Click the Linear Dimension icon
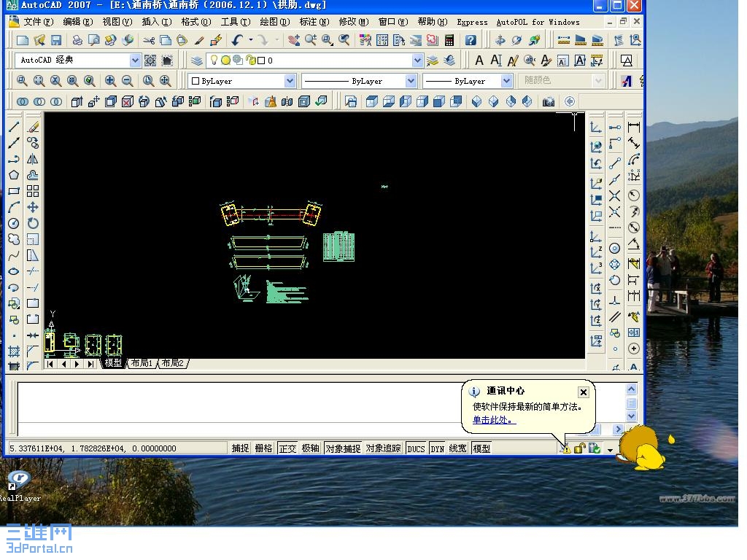 pos(634,127)
